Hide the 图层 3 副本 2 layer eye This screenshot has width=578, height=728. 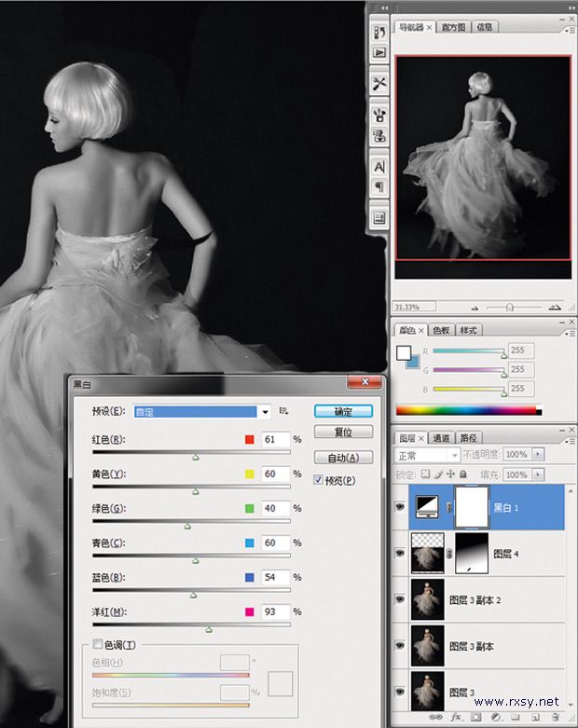point(400,599)
